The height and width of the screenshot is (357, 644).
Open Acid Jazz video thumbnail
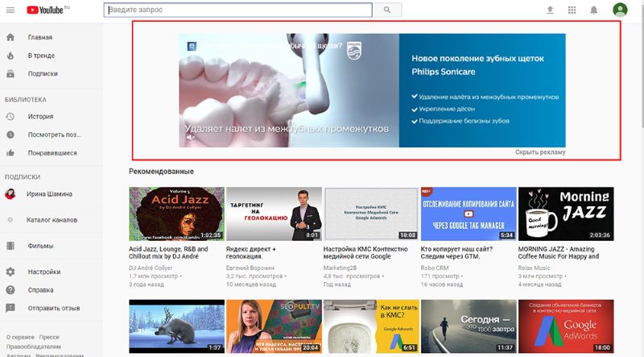pos(176,214)
